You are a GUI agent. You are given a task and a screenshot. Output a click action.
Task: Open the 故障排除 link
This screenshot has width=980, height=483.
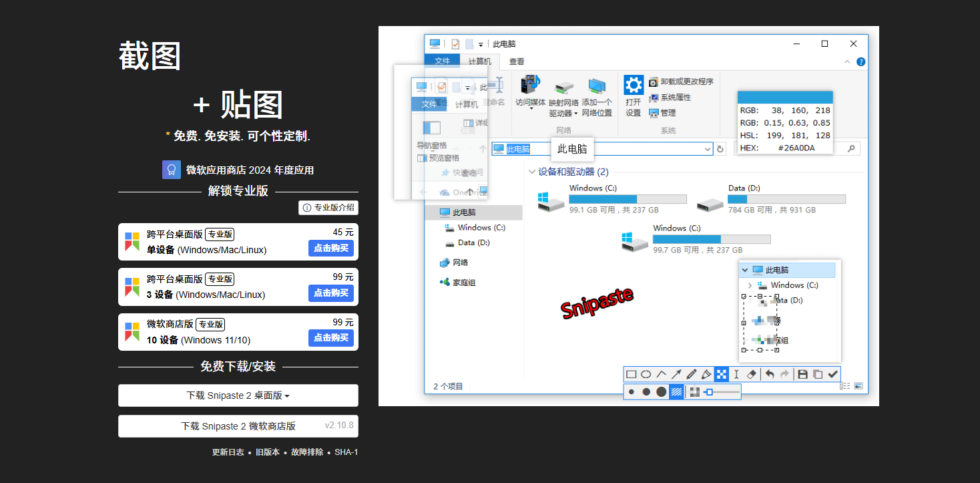click(307, 452)
